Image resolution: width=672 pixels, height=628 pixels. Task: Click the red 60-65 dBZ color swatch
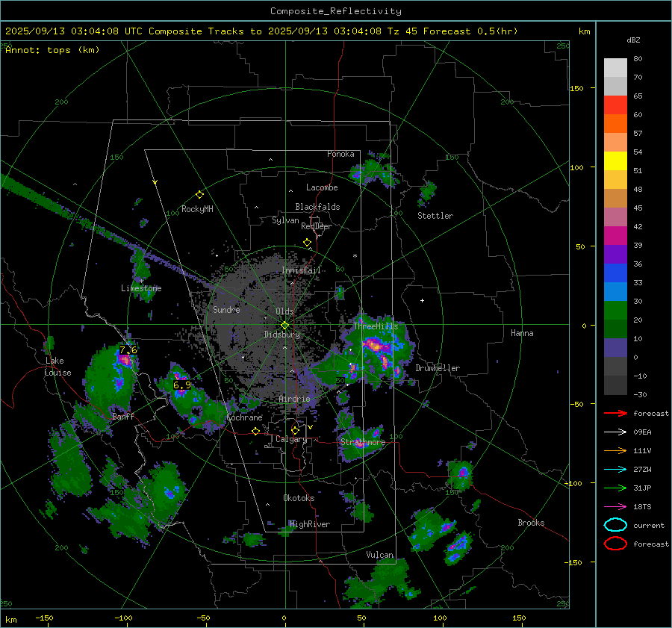click(615, 105)
